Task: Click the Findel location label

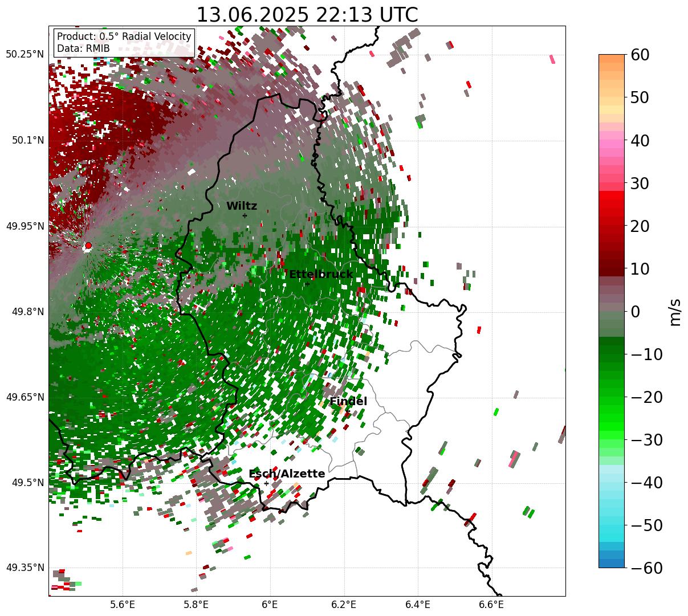Action: click(x=348, y=402)
